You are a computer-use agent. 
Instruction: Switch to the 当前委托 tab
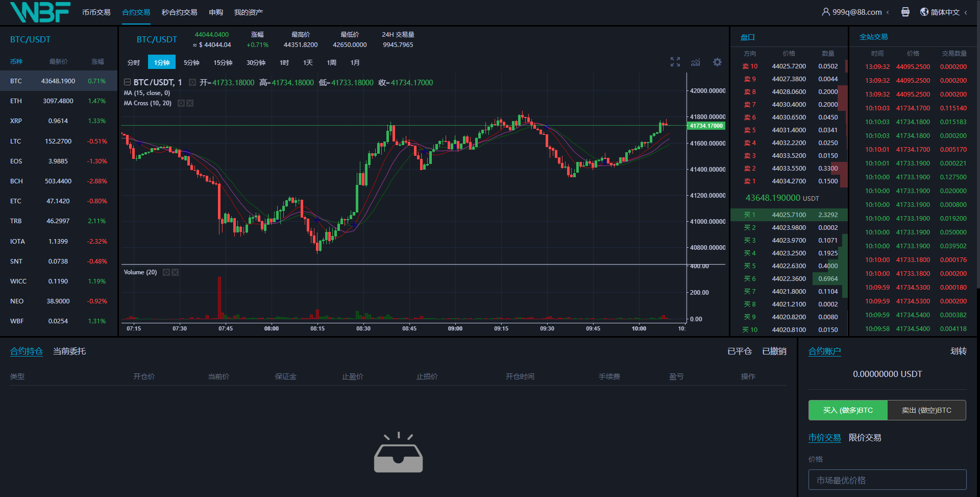[69, 351]
